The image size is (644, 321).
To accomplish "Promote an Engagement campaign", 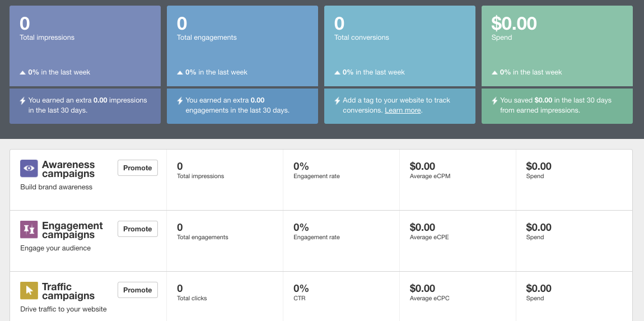I will (138, 229).
